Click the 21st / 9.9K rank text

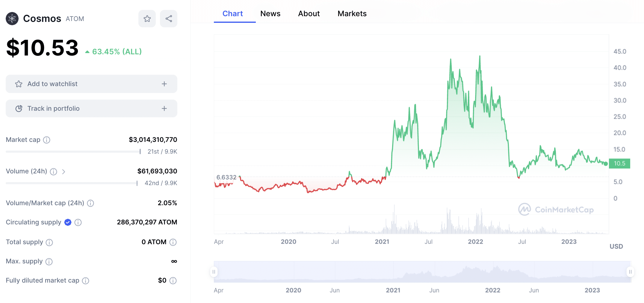162,152
